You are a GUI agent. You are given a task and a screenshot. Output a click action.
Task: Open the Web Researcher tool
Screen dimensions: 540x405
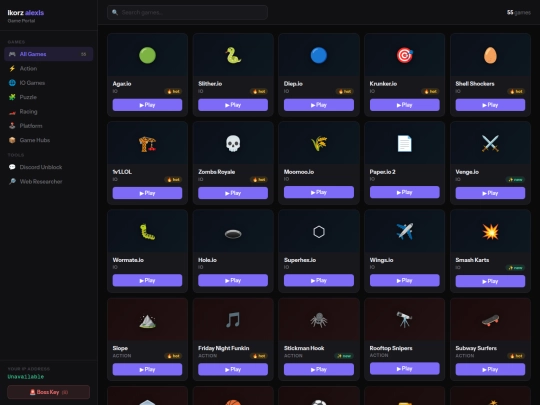pyautogui.click(x=49, y=181)
